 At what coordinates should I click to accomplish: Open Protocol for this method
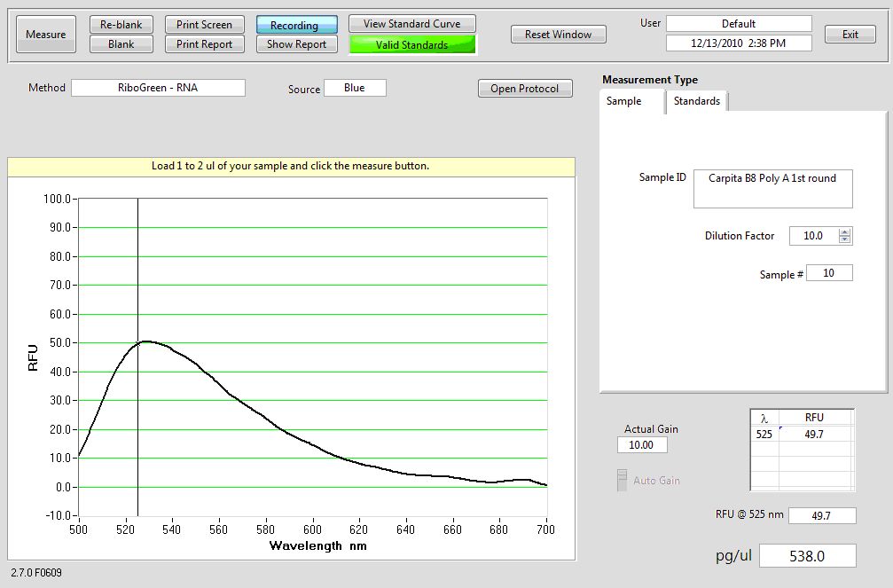pyautogui.click(x=525, y=89)
